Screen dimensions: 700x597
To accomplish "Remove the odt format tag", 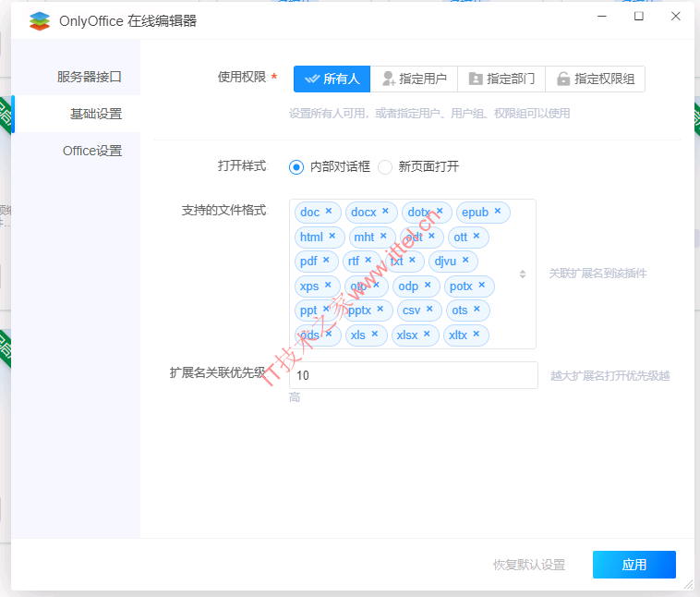I will (x=431, y=236).
